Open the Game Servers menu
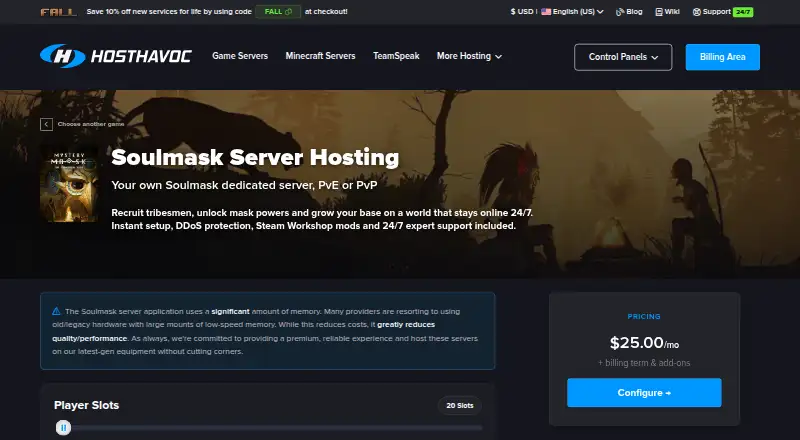 coord(240,56)
